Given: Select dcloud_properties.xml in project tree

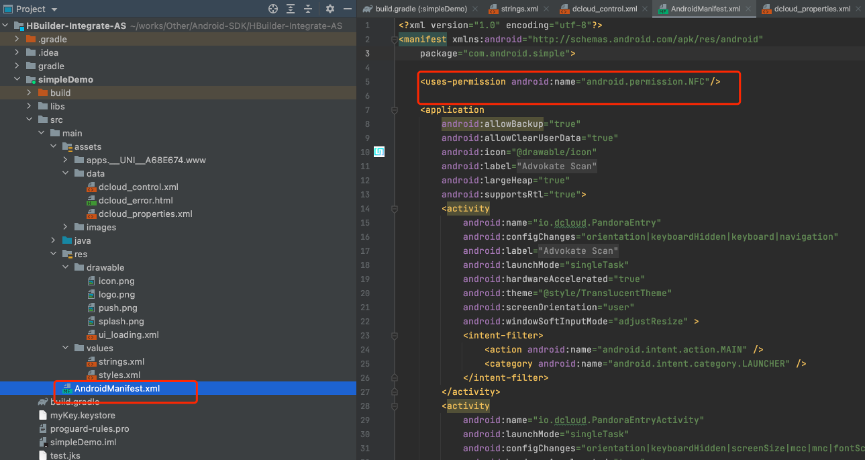Looking at the screenshot, I should tap(145, 214).
